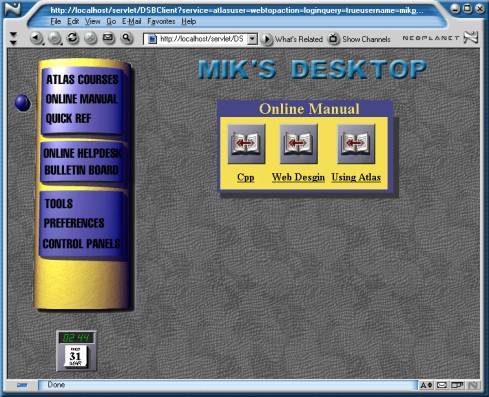Click the Stop loading icon
This screenshot has height=397, width=489.
pyautogui.click(x=90, y=38)
